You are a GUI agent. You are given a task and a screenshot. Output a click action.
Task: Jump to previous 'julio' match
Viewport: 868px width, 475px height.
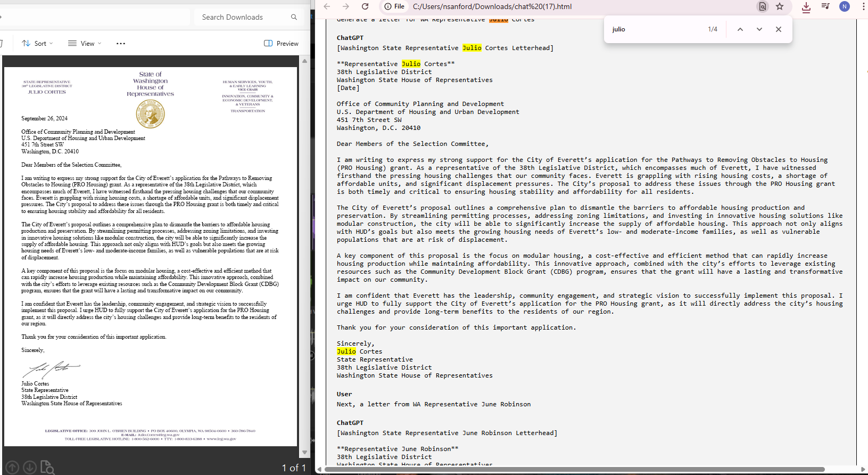click(x=740, y=29)
